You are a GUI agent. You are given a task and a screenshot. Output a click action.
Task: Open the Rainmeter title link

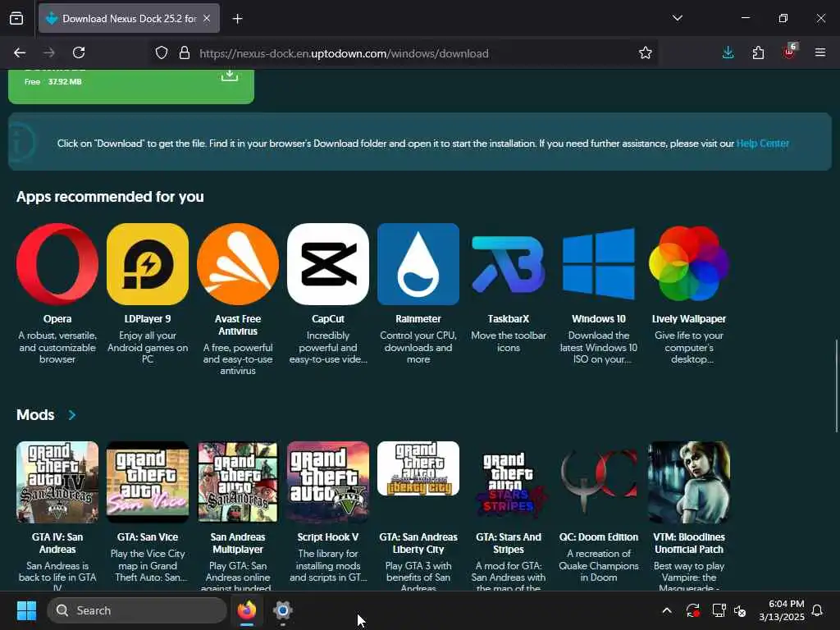pyautogui.click(x=418, y=319)
